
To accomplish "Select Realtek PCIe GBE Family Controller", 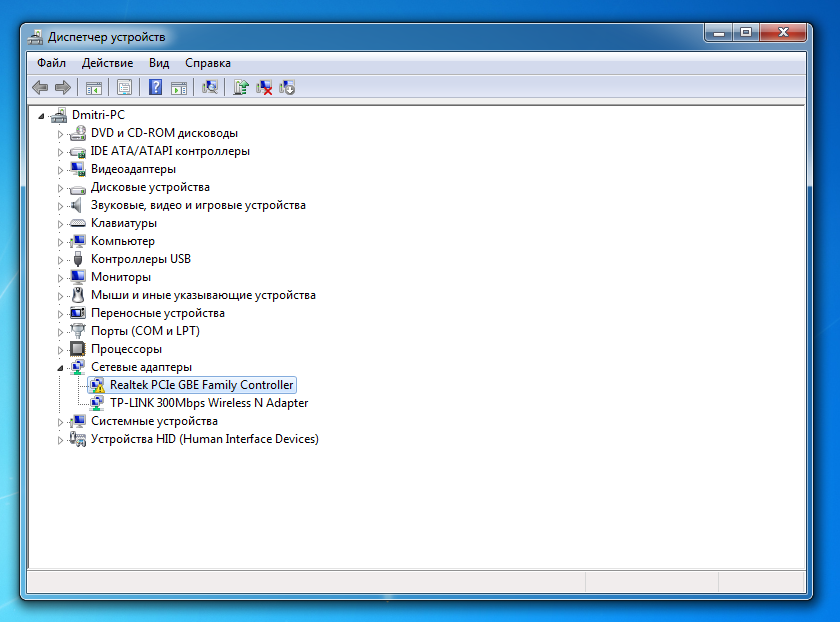I will tap(201, 385).
